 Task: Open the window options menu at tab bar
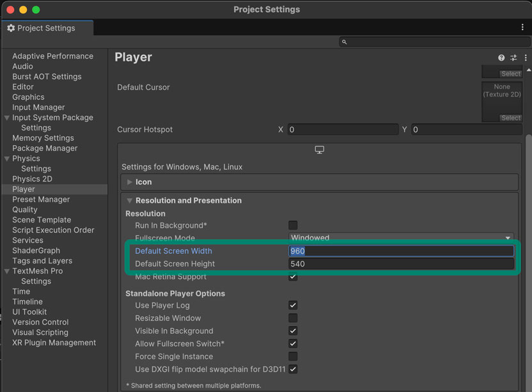click(x=522, y=27)
